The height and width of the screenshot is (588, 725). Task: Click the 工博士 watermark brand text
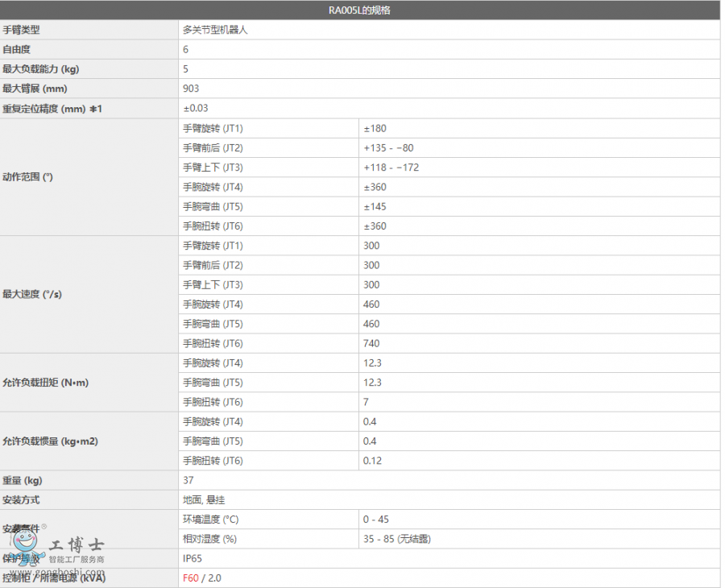[77, 545]
